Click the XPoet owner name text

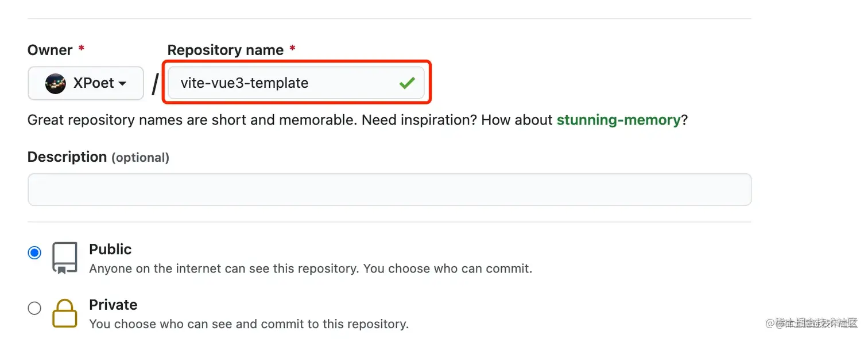pyautogui.click(x=94, y=83)
